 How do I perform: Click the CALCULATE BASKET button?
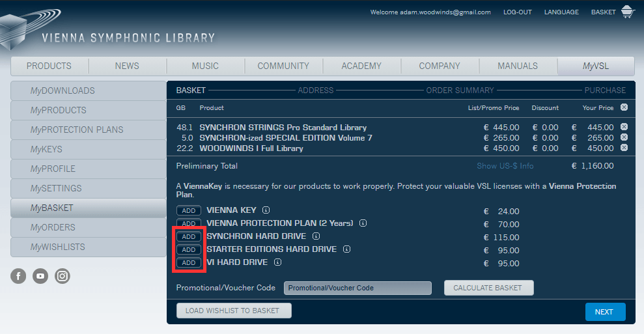[489, 288]
